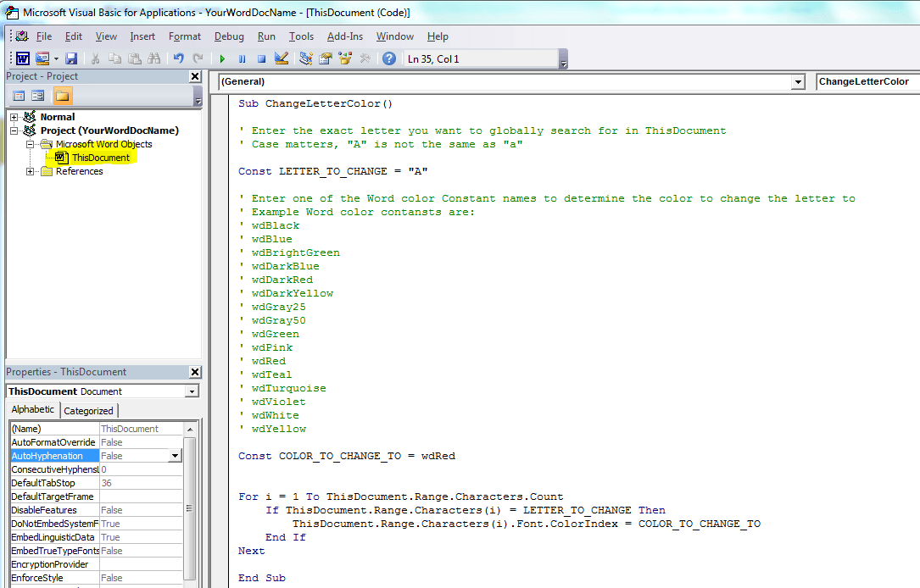Expand the Normal project node
920x588 pixels.
click(x=14, y=117)
